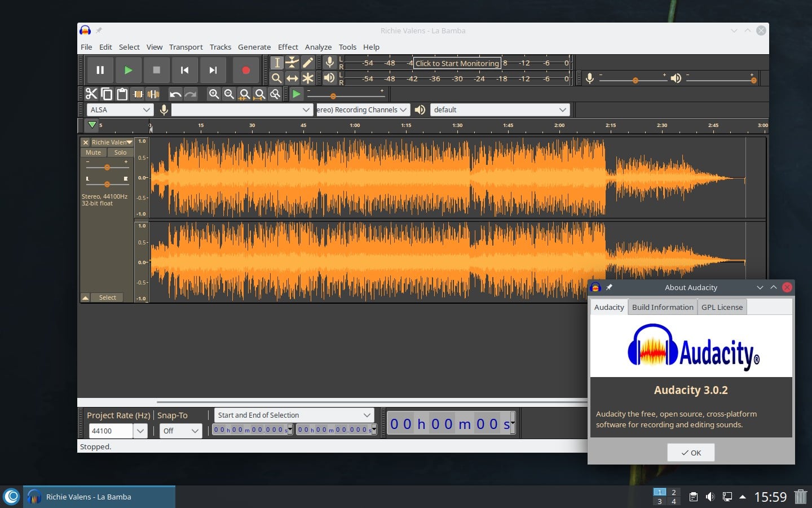Select the Zoom tool
This screenshot has height=508, width=812.
277,78
